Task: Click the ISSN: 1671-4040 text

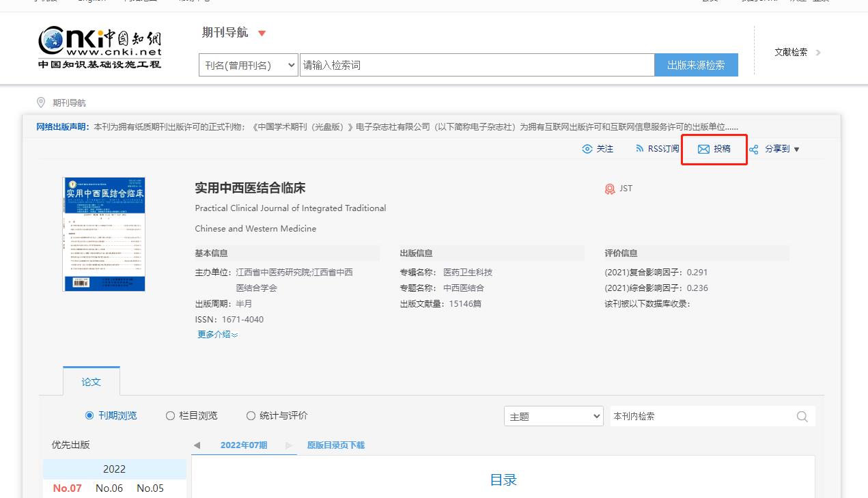Action: [x=229, y=320]
